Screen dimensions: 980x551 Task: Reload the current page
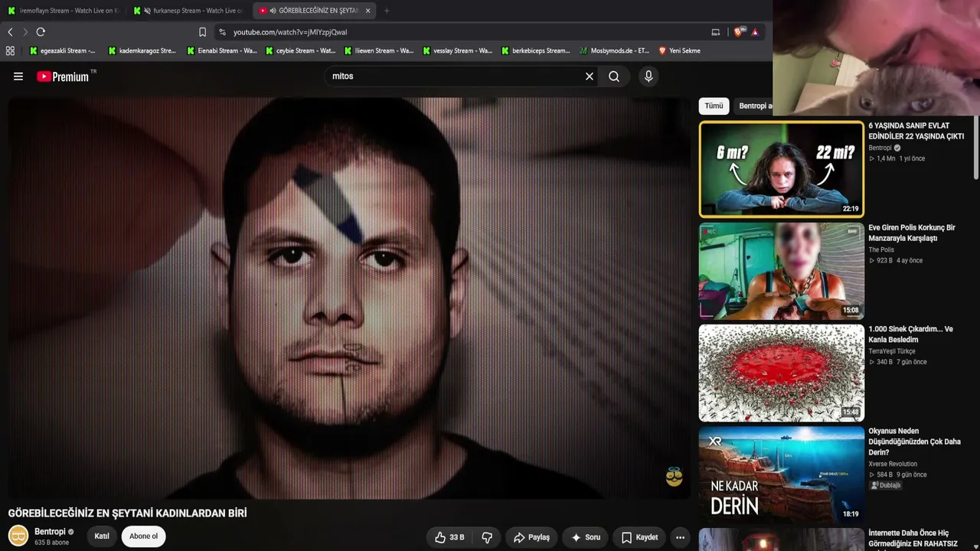coord(41,32)
